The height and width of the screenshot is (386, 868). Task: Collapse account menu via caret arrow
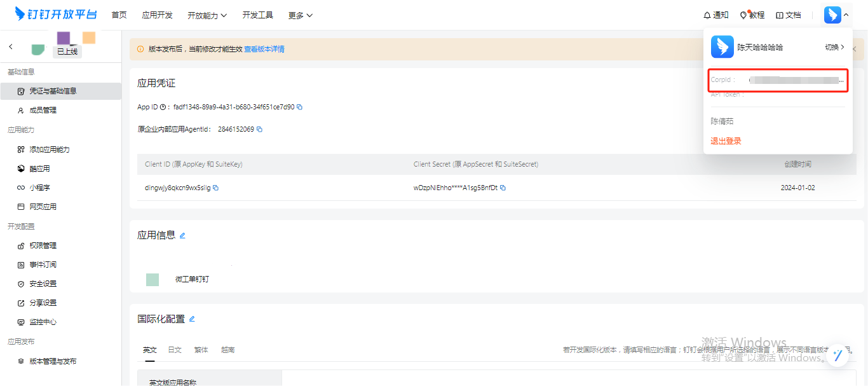846,15
